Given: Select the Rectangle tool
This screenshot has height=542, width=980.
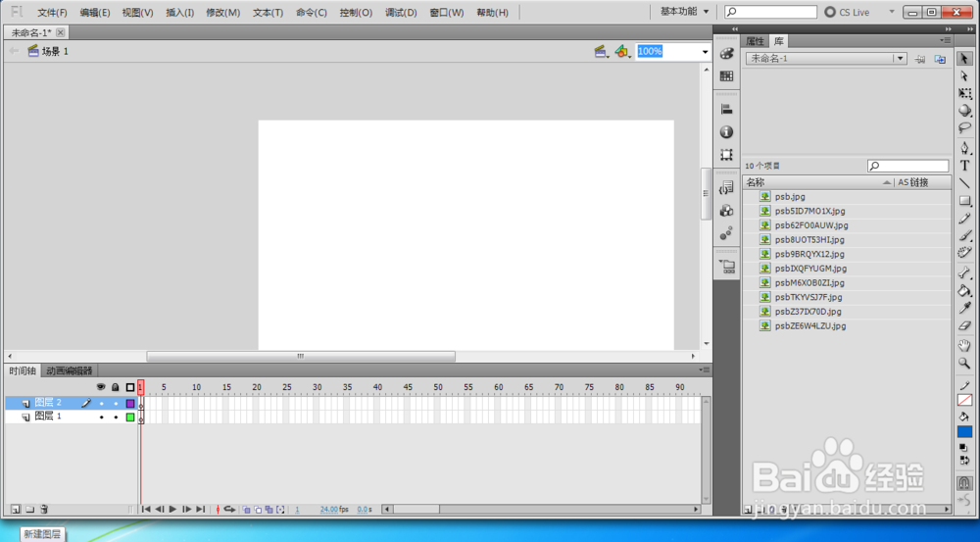Looking at the screenshot, I should 964,201.
